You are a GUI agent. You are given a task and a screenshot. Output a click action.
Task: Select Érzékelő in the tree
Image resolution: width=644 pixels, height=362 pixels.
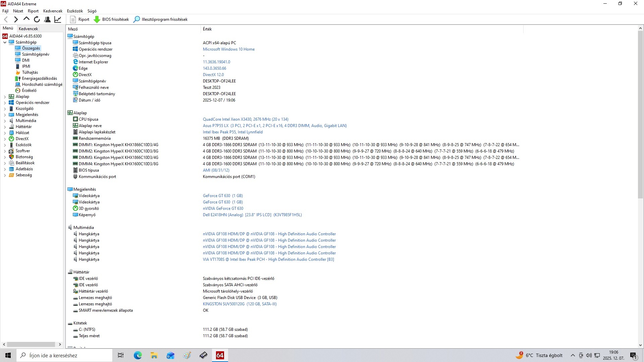(29, 90)
